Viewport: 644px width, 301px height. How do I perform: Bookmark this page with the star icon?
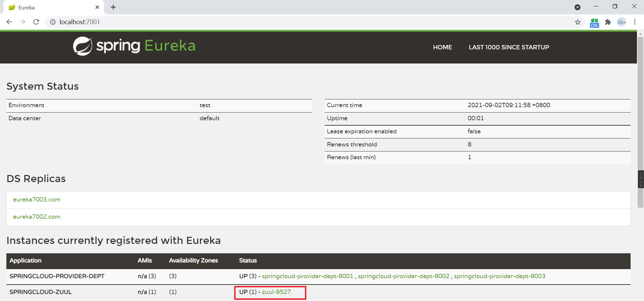tap(578, 22)
